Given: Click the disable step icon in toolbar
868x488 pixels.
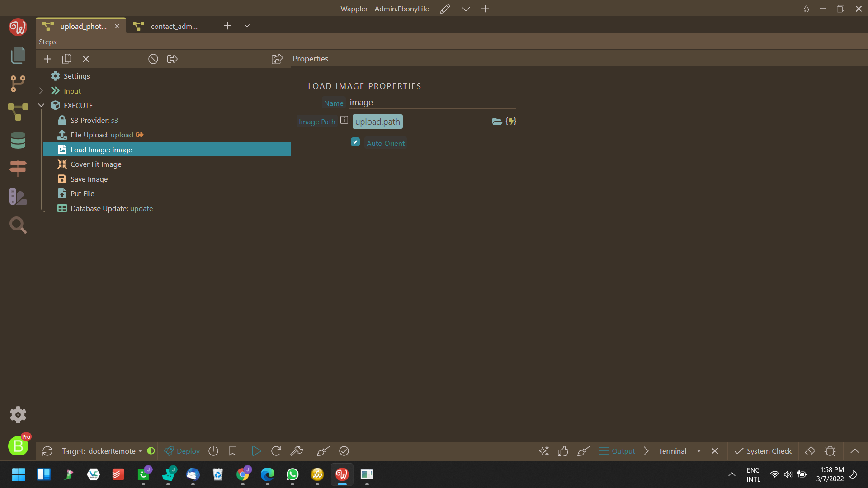Looking at the screenshot, I should [153, 59].
